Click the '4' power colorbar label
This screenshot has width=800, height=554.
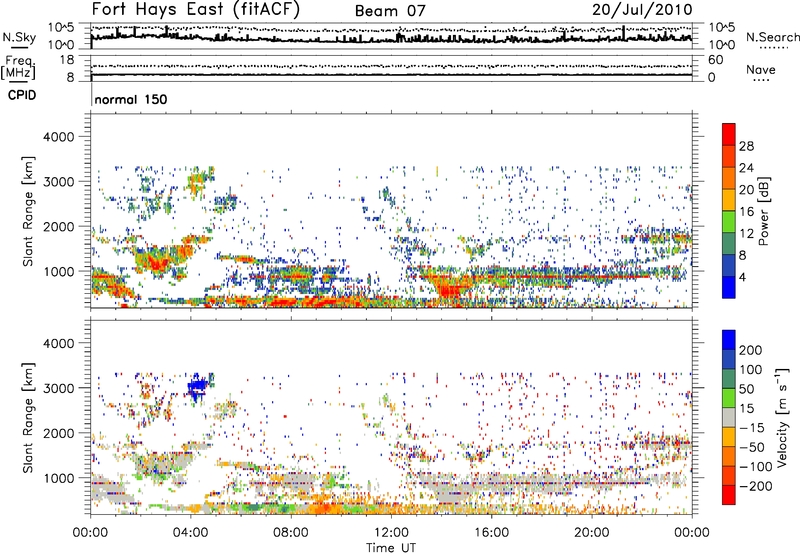click(x=743, y=277)
